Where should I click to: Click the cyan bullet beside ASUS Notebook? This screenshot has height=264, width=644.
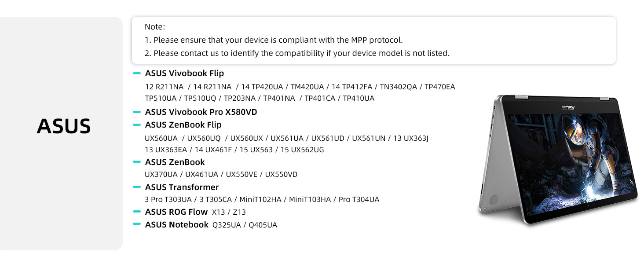point(137,225)
